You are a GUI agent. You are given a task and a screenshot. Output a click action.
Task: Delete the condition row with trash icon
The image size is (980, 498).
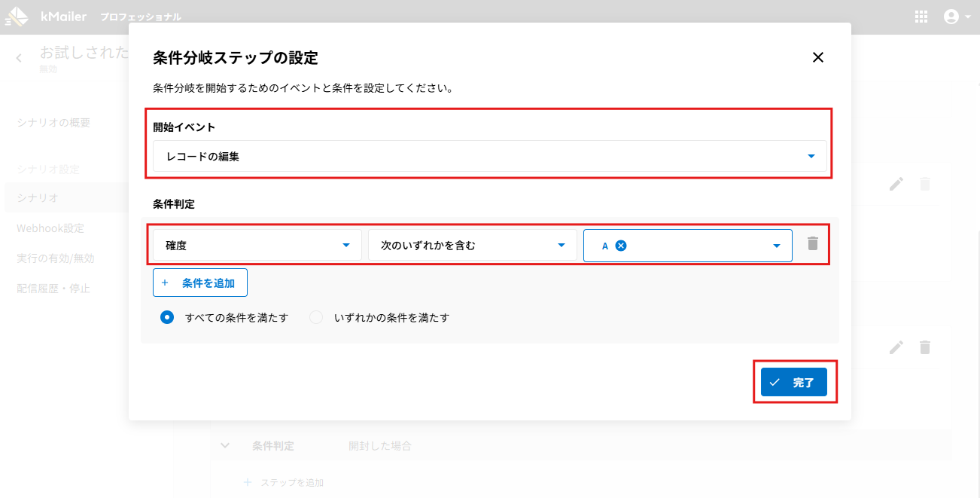point(812,244)
